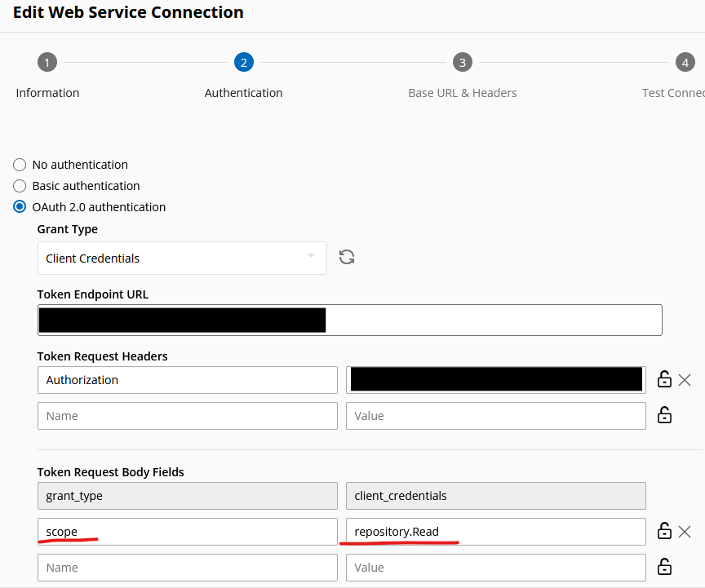Go to step 1 Information circle

pyautogui.click(x=47, y=63)
